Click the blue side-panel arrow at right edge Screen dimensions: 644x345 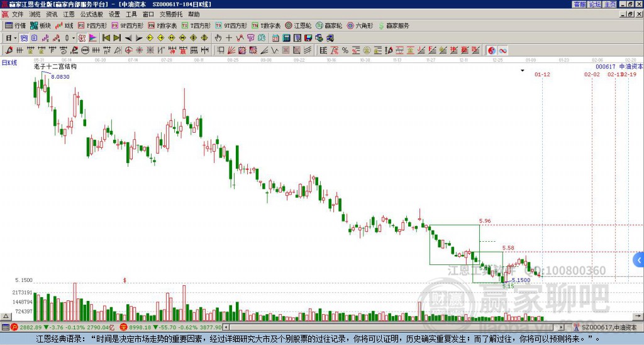point(640,259)
